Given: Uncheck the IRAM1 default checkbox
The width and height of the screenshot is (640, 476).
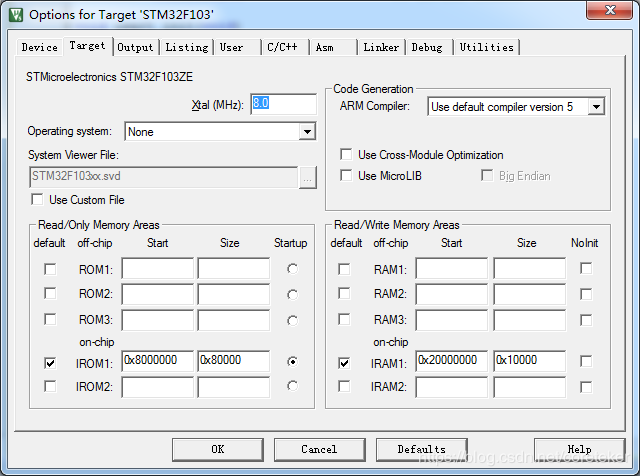Looking at the screenshot, I should click(x=344, y=363).
